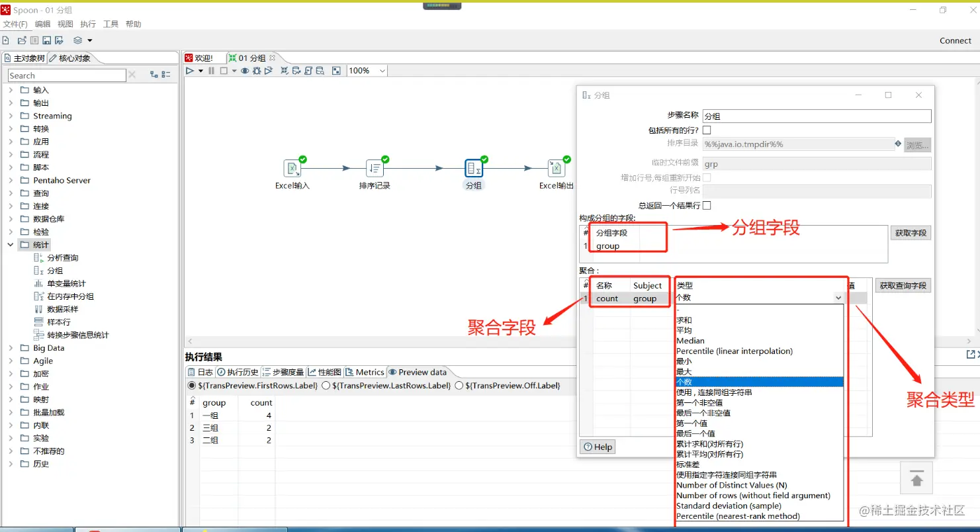Expand the 输入 folder in tree

coord(11,90)
